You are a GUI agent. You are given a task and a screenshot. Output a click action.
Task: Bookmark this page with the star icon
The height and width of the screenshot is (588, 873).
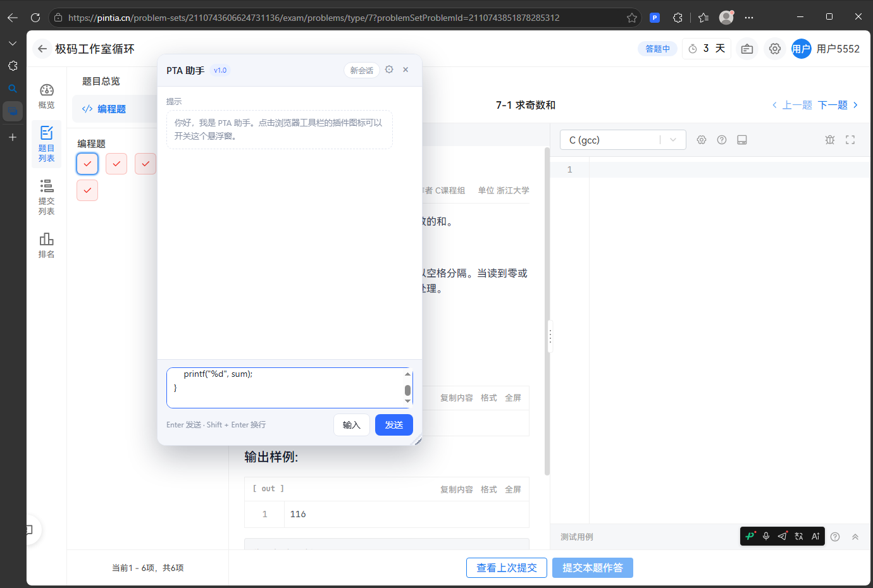point(631,18)
